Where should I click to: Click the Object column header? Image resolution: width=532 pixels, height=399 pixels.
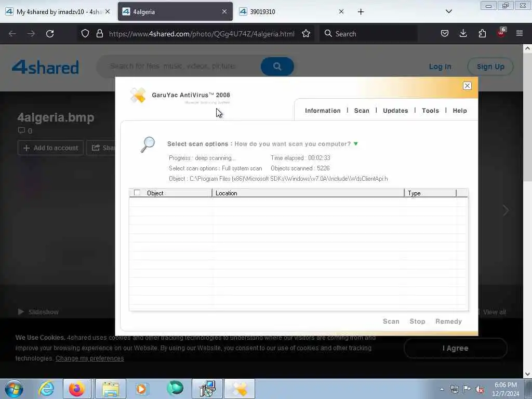[x=170, y=193]
